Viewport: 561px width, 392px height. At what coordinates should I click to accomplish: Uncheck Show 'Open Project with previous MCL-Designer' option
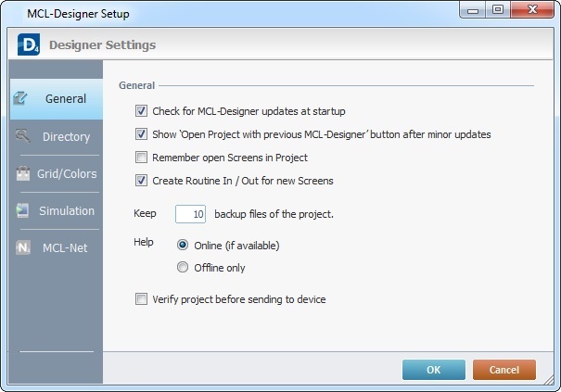click(142, 134)
